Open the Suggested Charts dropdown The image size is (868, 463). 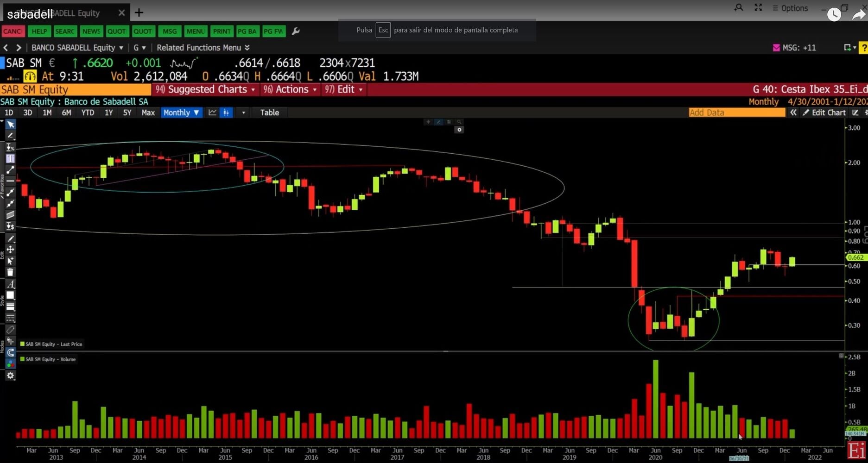point(206,89)
